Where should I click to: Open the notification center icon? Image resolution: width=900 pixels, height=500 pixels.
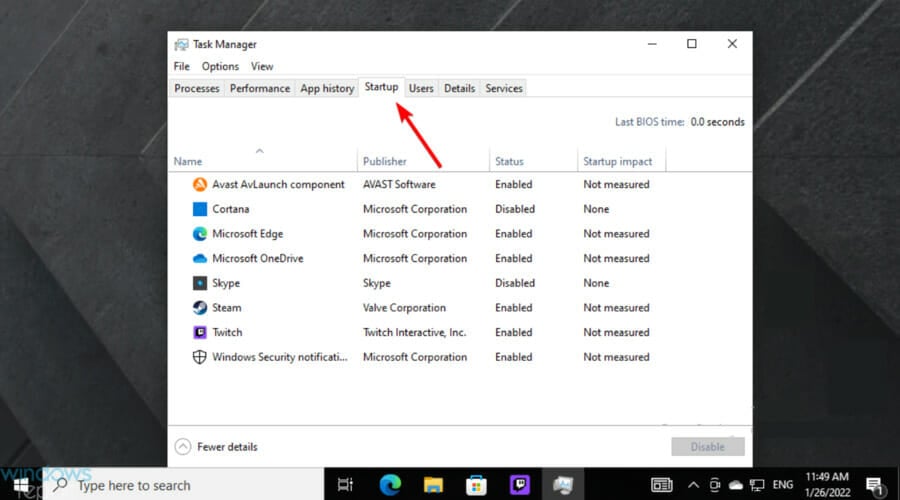tap(875, 486)
